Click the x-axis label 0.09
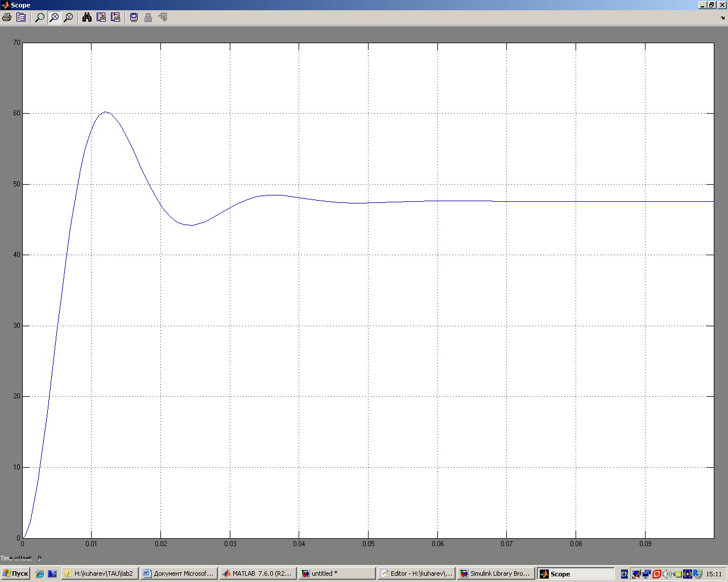 [646, 544]
